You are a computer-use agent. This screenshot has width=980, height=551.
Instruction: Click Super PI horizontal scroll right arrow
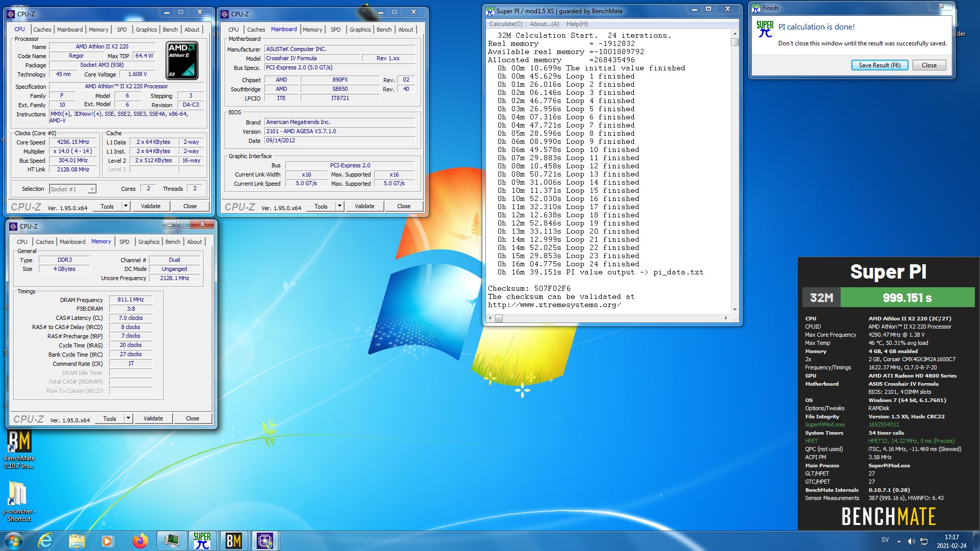click(726, 318)
